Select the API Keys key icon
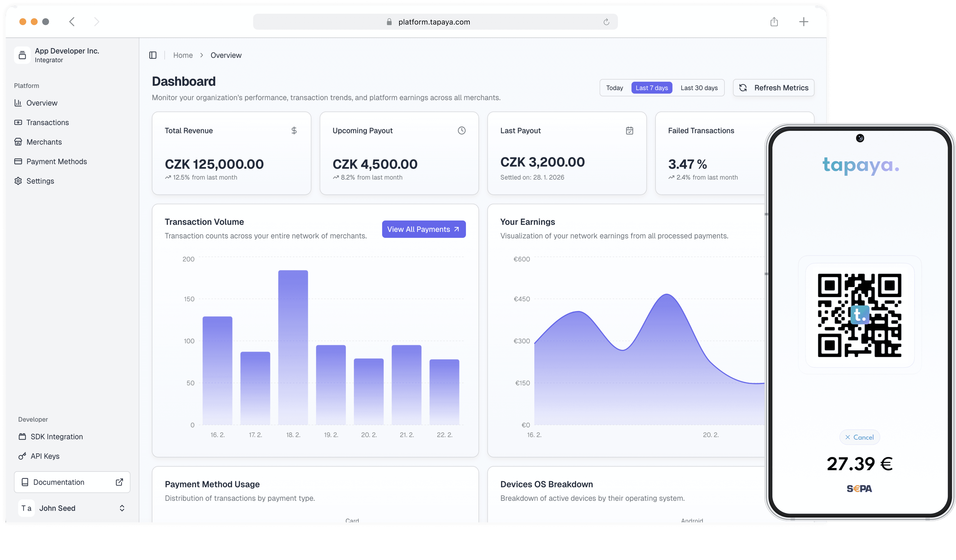Viewport: 956px width, 560px height. click(x=22, y=456)
